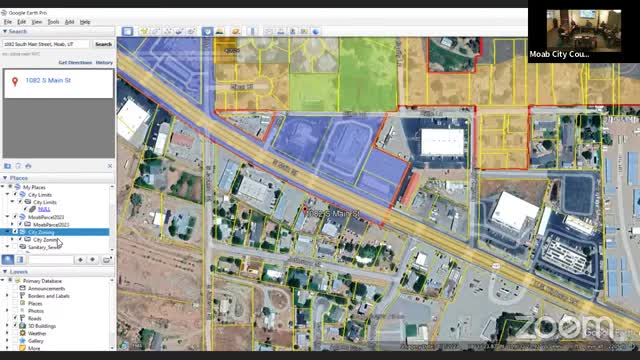Screen dimensions: 640x360
Task: Click the Add Image Overlay tool
Action: [179, 31]
